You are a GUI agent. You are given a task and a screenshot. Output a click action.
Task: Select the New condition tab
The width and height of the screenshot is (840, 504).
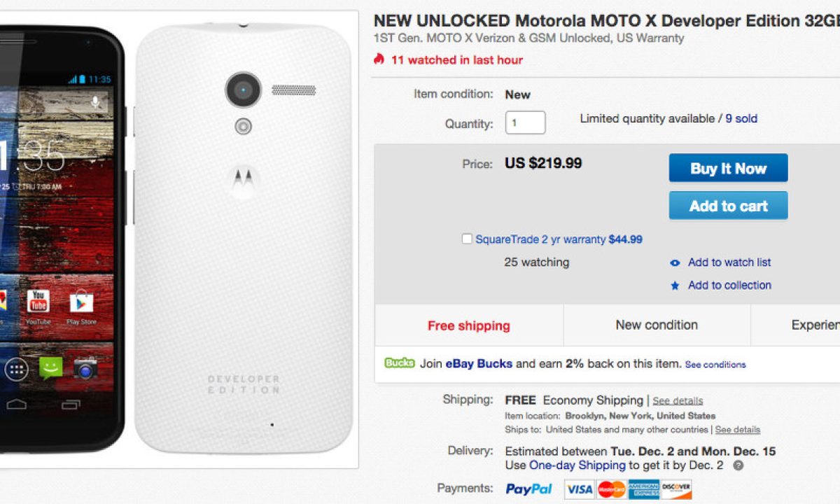657,325
